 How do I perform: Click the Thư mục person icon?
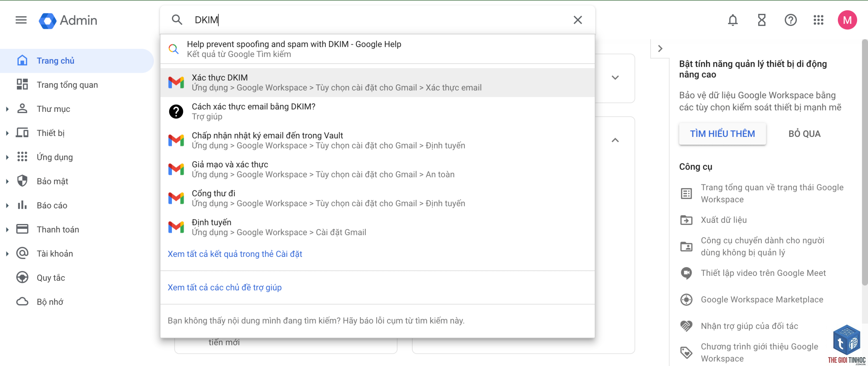22,108
